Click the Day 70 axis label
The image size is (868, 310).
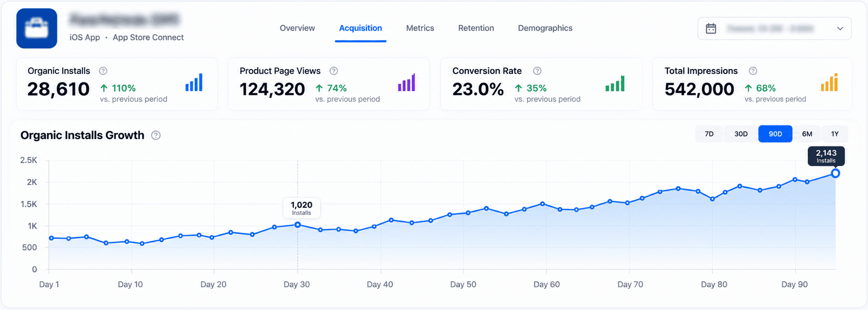pos(630,284)
